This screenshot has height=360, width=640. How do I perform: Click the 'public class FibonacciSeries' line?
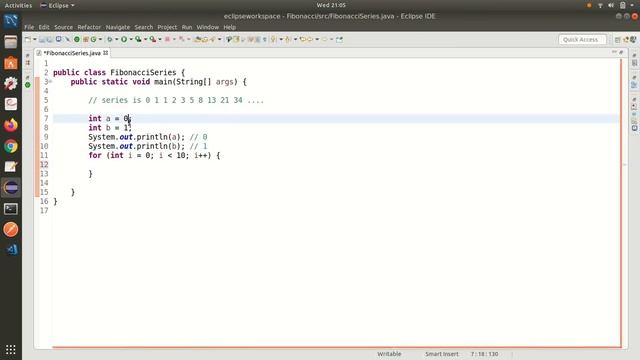pyautogui.click(x=119, y=73)
